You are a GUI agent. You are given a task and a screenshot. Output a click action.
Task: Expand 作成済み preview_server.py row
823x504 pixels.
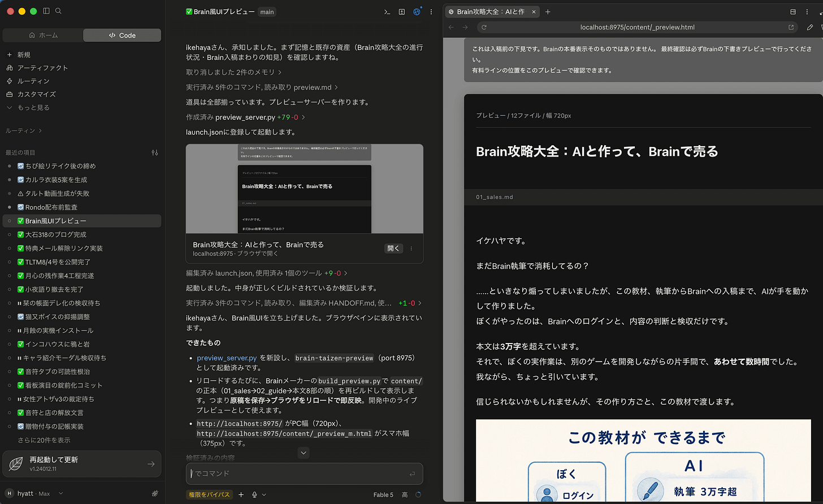(x=245, y=118)
